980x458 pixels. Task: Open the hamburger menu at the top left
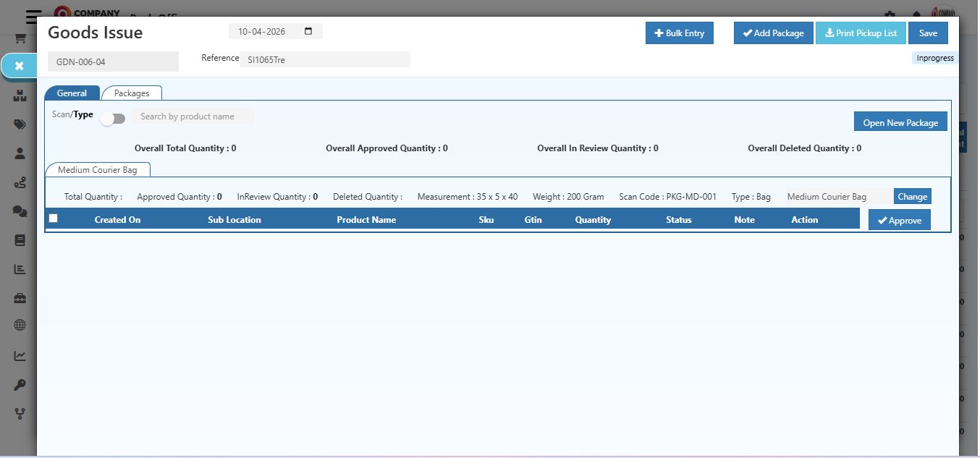[33, 16]
